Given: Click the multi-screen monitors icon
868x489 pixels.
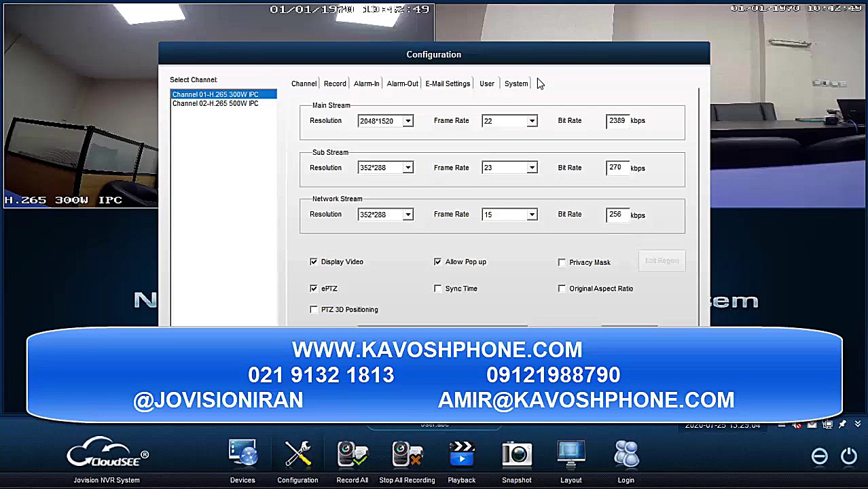Looking at the screenshot, I should (827, 425).
